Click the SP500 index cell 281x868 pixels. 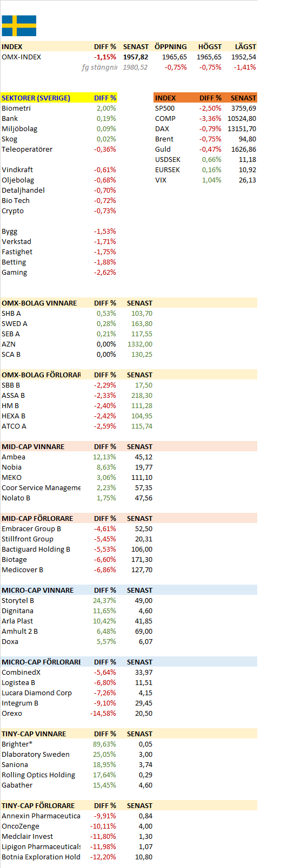tap(165, 108)
